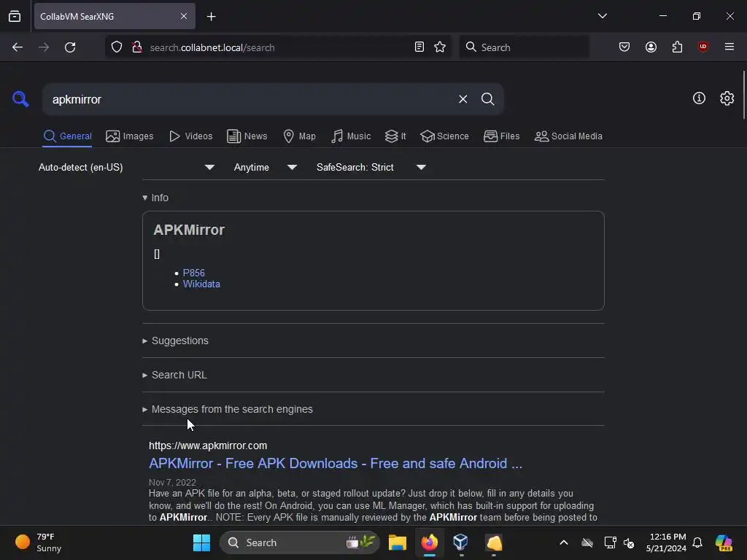This screenshot has height=560, width=747.
Task: Go back to the previous page
Action: click(x=18, y=47)
